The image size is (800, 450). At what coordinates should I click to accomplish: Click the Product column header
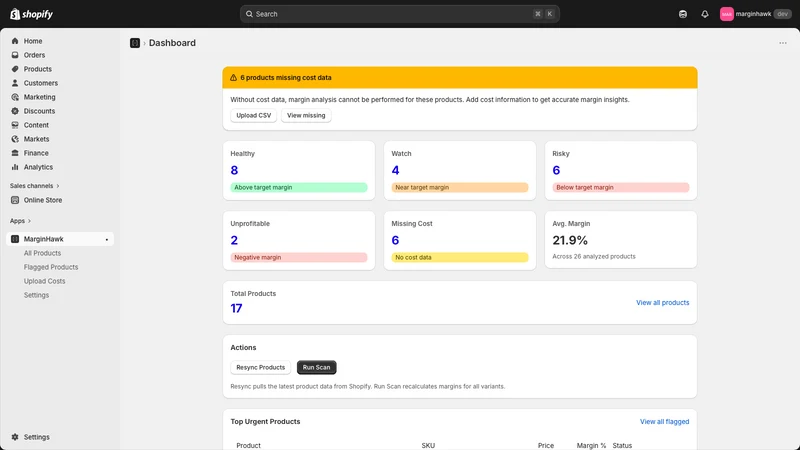pos(248,445)
